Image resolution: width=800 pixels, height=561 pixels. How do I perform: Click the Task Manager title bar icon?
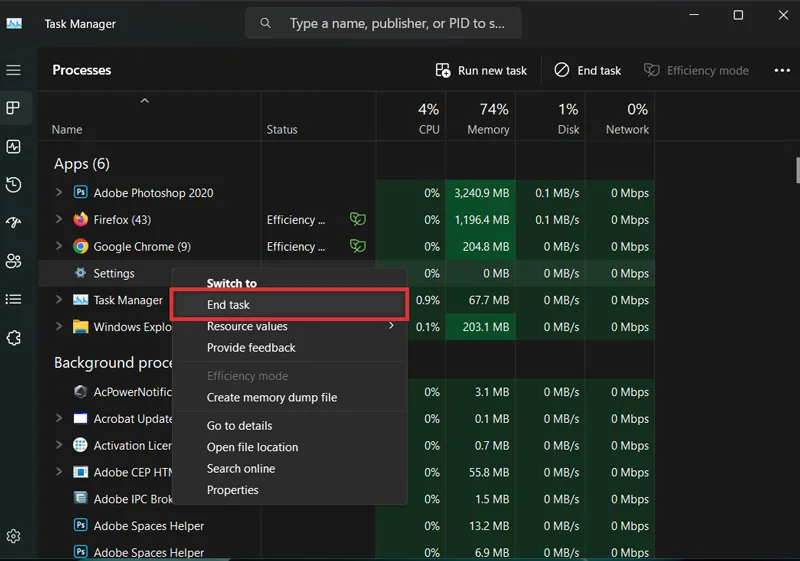(x=14, y=23)
